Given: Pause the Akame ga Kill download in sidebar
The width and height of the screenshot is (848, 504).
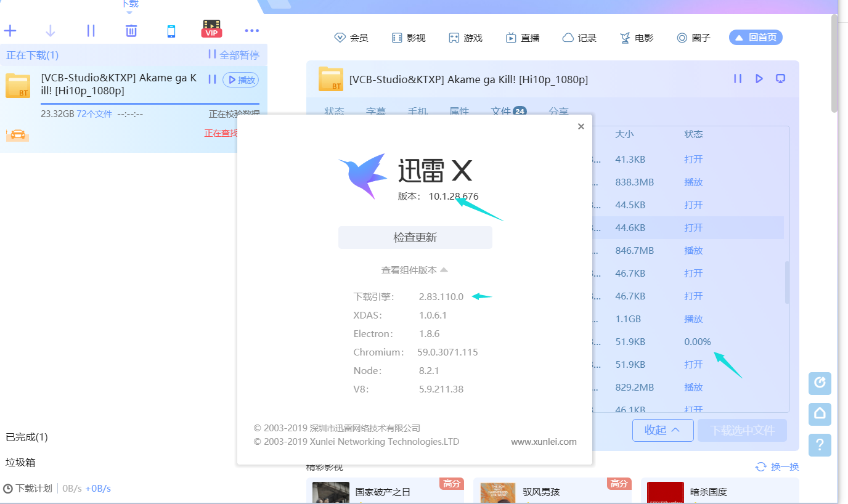Looking at the screenshot, I should [212, 79].
